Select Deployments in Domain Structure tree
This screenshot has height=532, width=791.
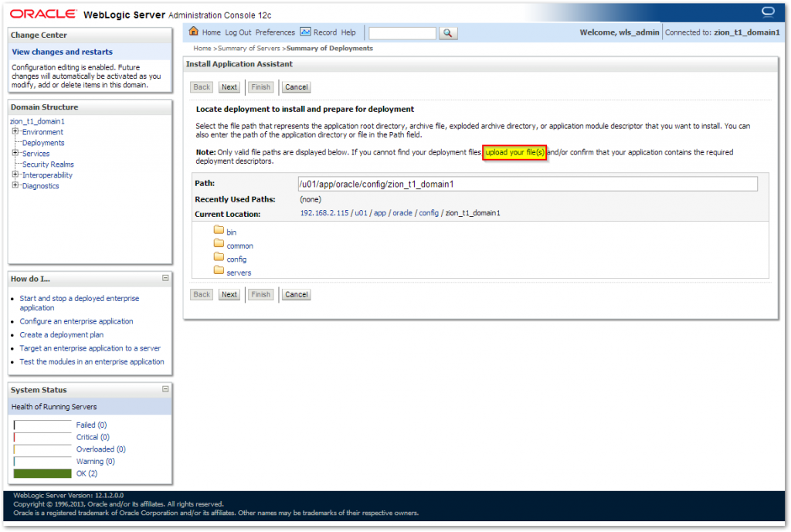43,143
